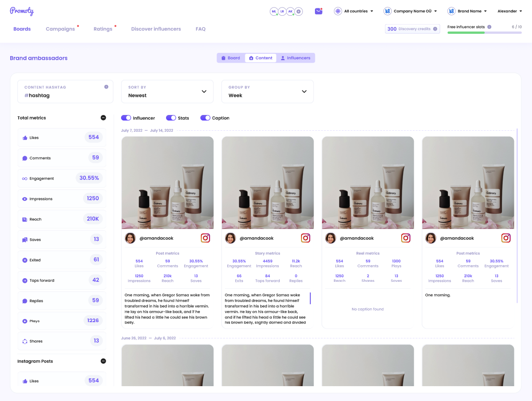Open the Reel metrics card product photo
Viewport: 532px width, 401px height.
(x=368, y=183)
